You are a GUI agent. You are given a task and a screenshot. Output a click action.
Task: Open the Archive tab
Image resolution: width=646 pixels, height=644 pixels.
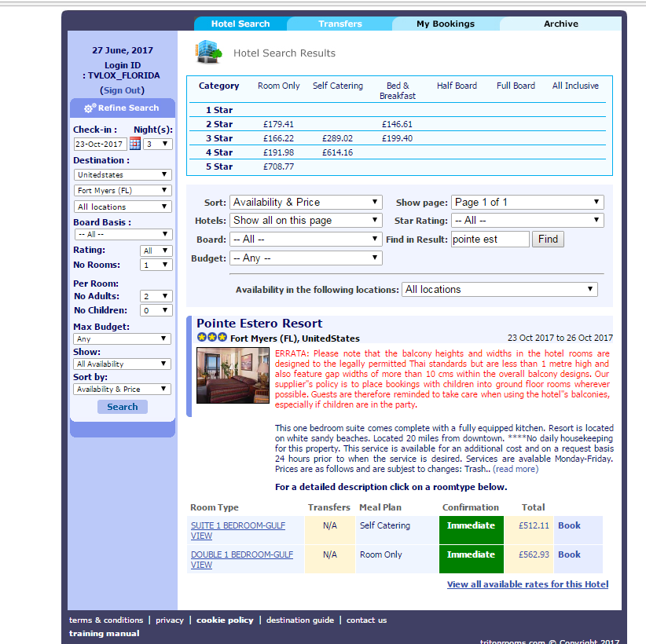[560, 24]
